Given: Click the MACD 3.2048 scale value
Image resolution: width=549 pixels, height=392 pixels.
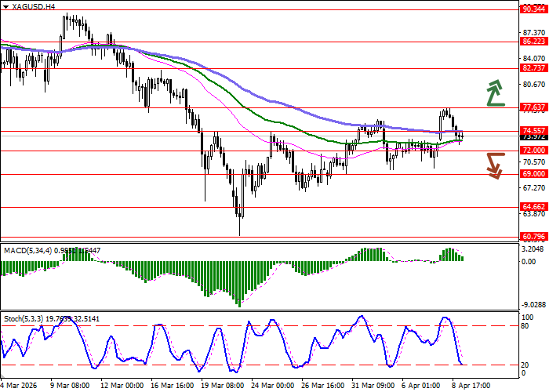Looking at the screenshot, I should coord(533,248).
